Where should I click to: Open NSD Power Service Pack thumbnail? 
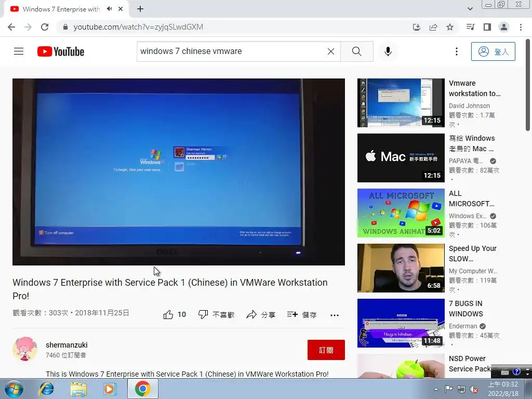[401, 366]
